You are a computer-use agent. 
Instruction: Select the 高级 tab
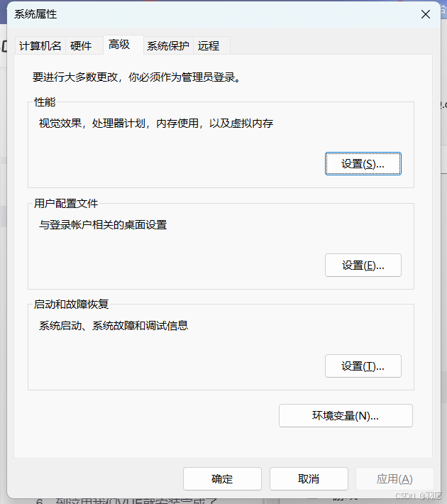tap(123, 45)
